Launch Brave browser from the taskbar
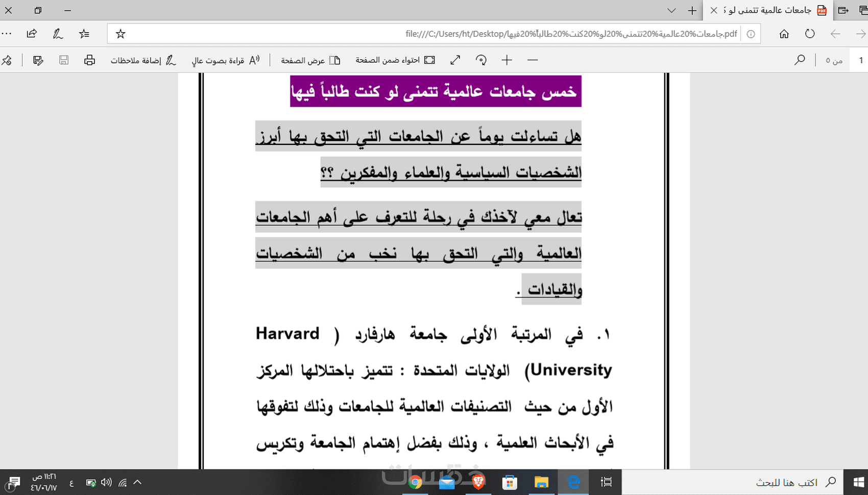The height and width of the screenshot is (495, 868). 478,482
